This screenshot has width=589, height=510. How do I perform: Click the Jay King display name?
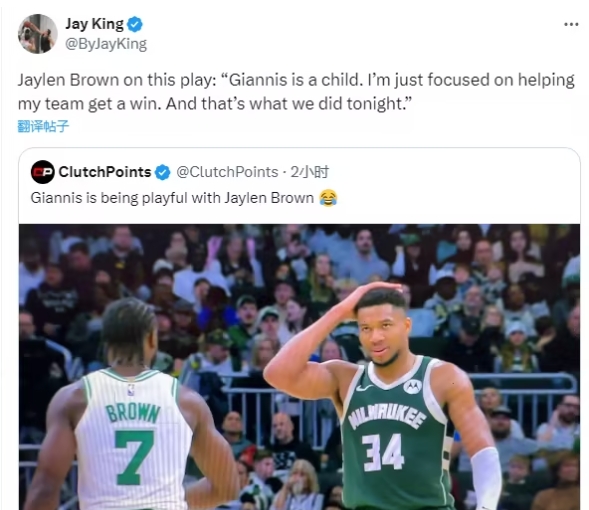click(x=94, y=24)
